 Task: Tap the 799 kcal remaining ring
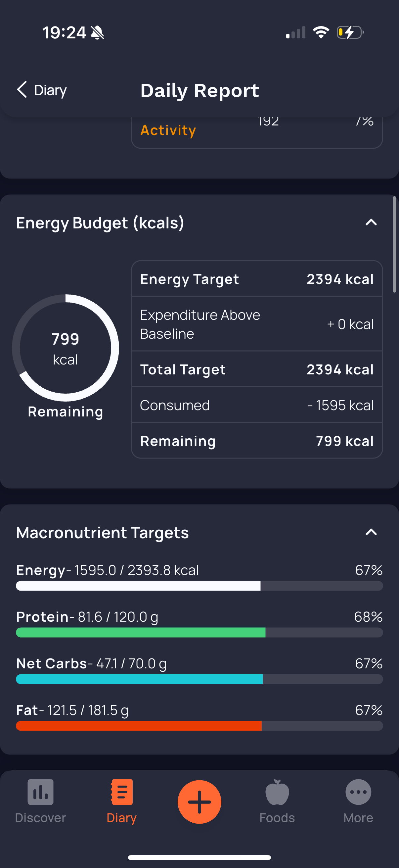(65, 348)
